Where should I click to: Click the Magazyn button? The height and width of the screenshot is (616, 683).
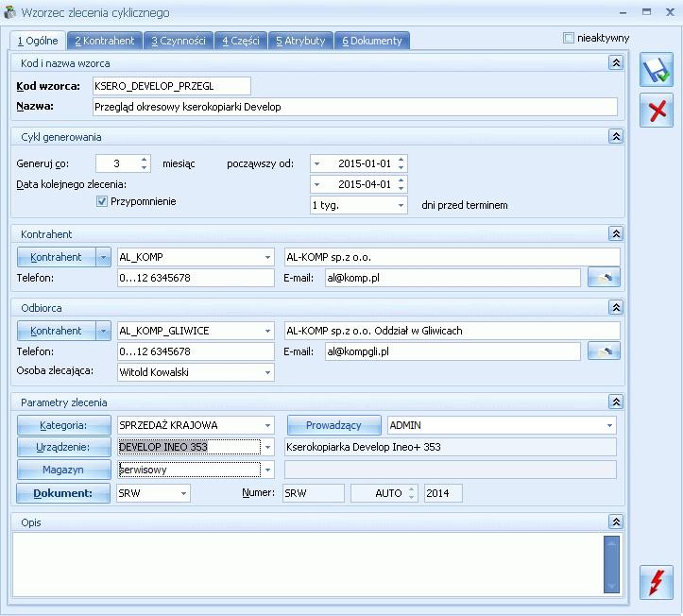click(63, 470)
